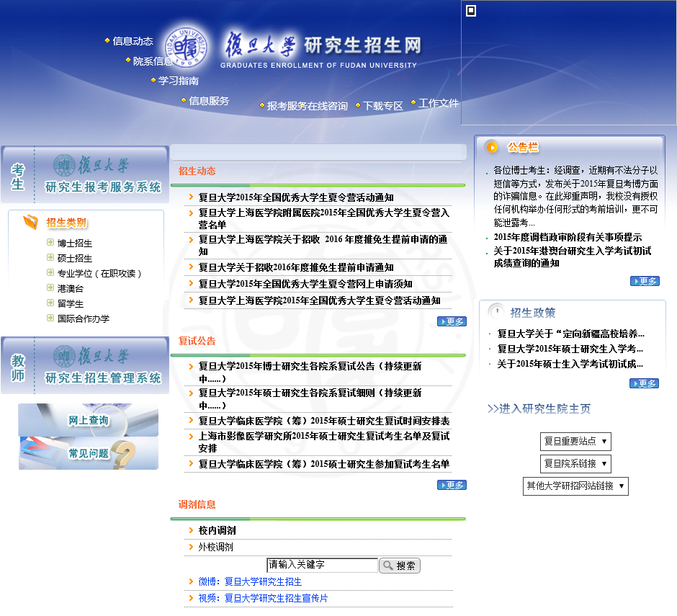The image size is (677, 616).
Task: Open 专业学位（在职攻读）link
Action: (99, 274)
